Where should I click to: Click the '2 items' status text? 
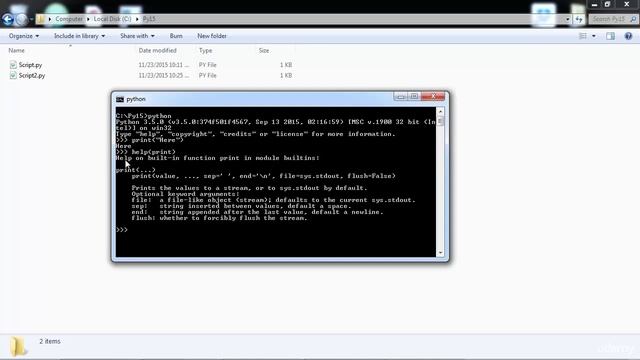pyautogui.click(x=50, y=341)
